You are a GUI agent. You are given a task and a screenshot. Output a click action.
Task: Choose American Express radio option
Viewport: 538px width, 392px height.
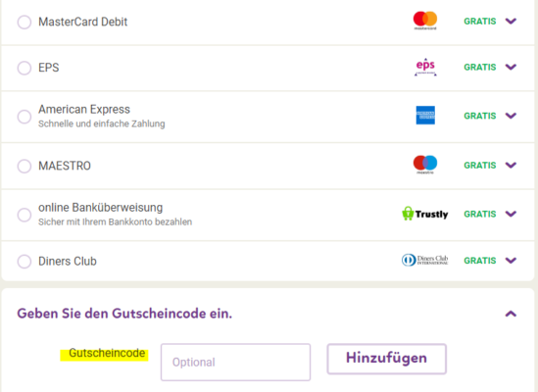click(x=24, y=117)
